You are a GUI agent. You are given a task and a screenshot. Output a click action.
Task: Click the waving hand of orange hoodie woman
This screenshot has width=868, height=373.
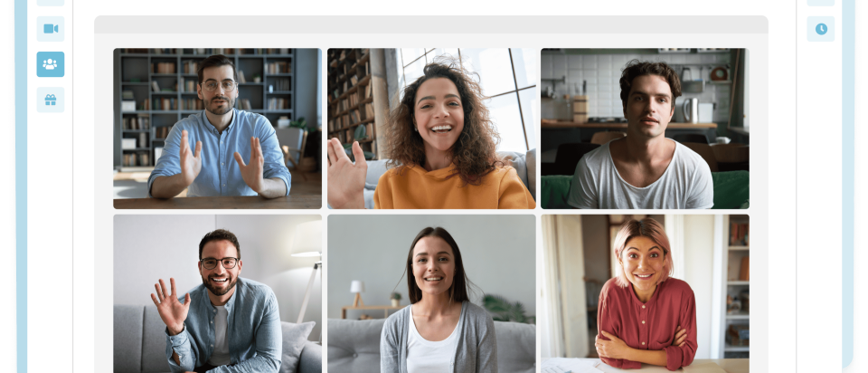tap(346, 173)
